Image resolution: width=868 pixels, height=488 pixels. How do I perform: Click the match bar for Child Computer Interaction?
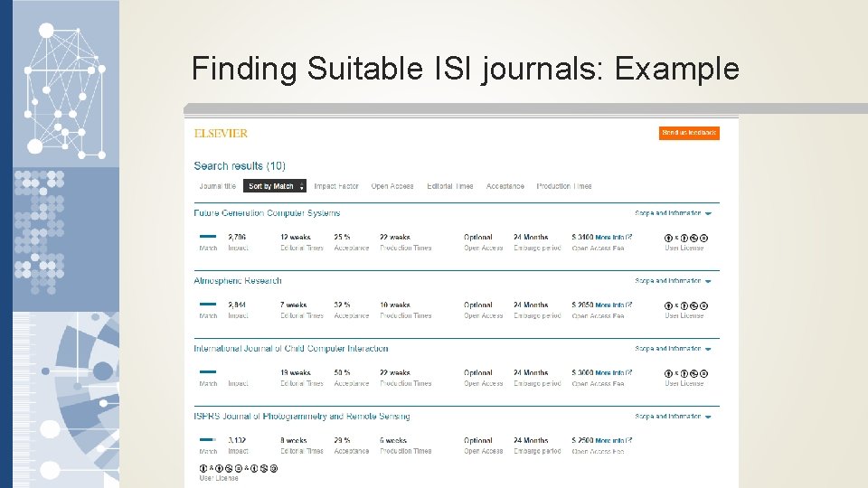[208, 371]
